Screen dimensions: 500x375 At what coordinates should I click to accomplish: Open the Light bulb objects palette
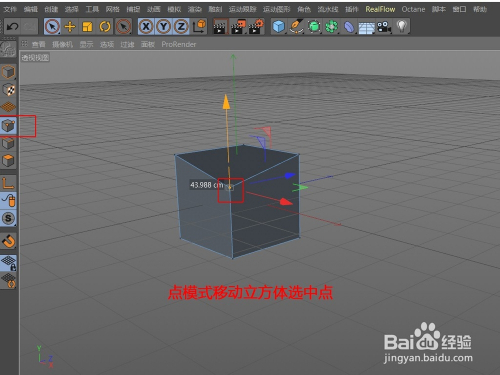click(x=402, y=26)
